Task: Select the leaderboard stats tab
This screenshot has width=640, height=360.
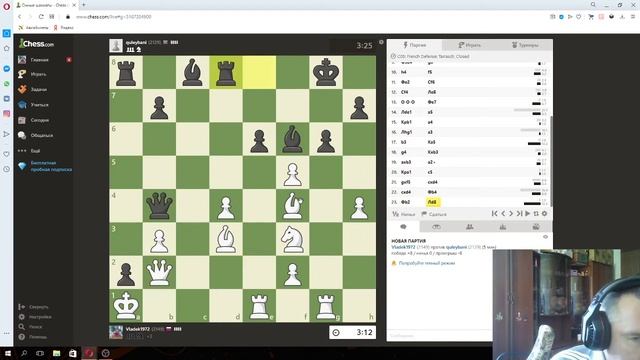Action: 503,227
